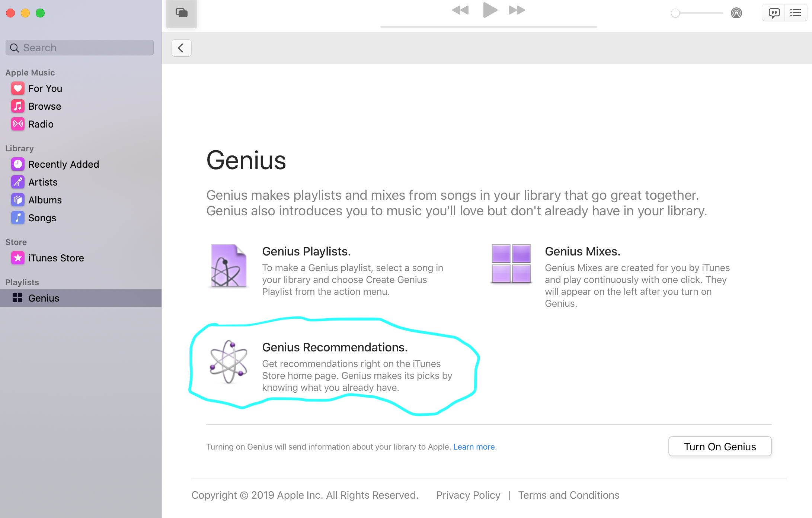Close the window with red button
Image resolution: width=812 pixels, height=518 pixels.
10,13
